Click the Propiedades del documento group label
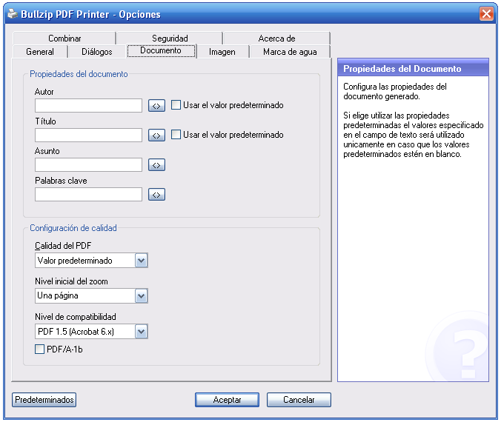This screenshot has width=504, height=425. click(x=79, y=74)
